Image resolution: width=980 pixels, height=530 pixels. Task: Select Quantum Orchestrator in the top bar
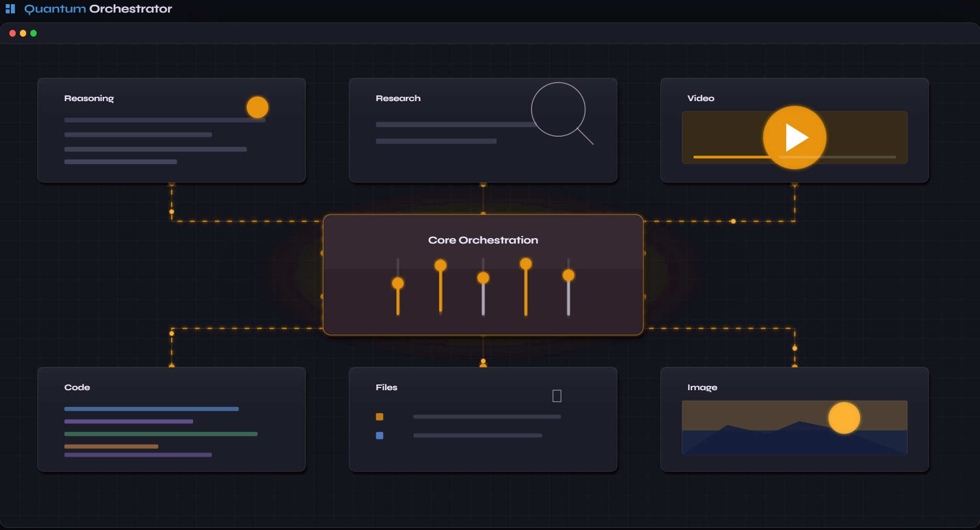click(x=98, y=8)
